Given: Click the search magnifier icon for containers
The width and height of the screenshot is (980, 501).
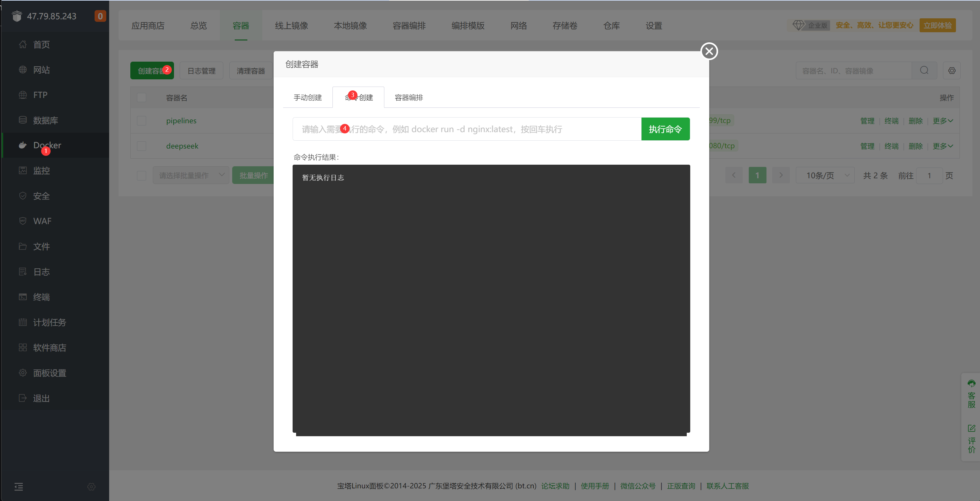Looking at the screenshot, I should coord(924,71).
